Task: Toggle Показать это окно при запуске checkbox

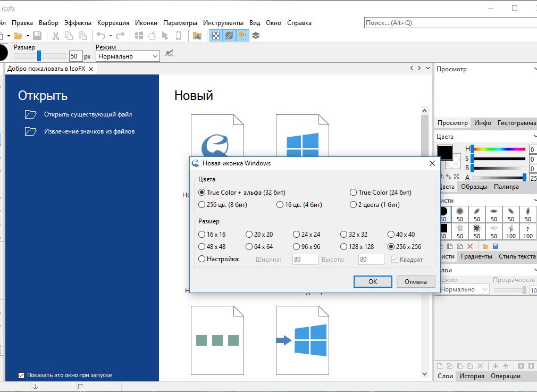Action: pos(21,375)
